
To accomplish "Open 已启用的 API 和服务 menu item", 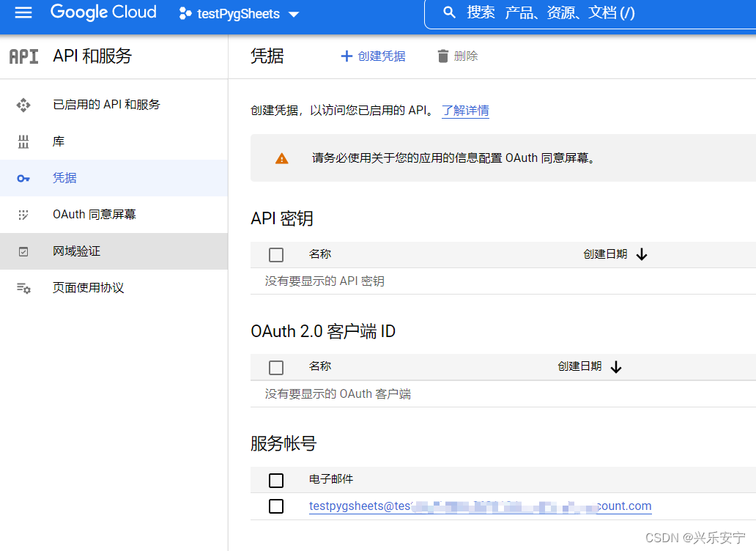I will tap(114, 105).
